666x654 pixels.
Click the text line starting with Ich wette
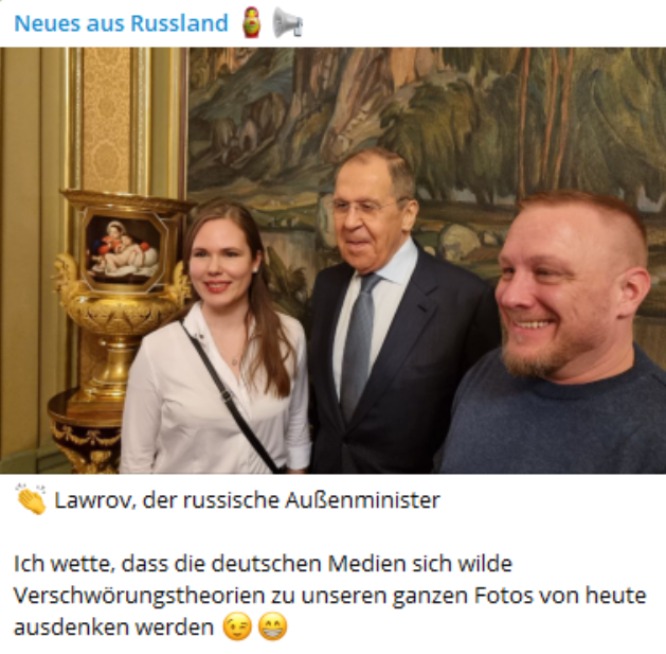263,564
